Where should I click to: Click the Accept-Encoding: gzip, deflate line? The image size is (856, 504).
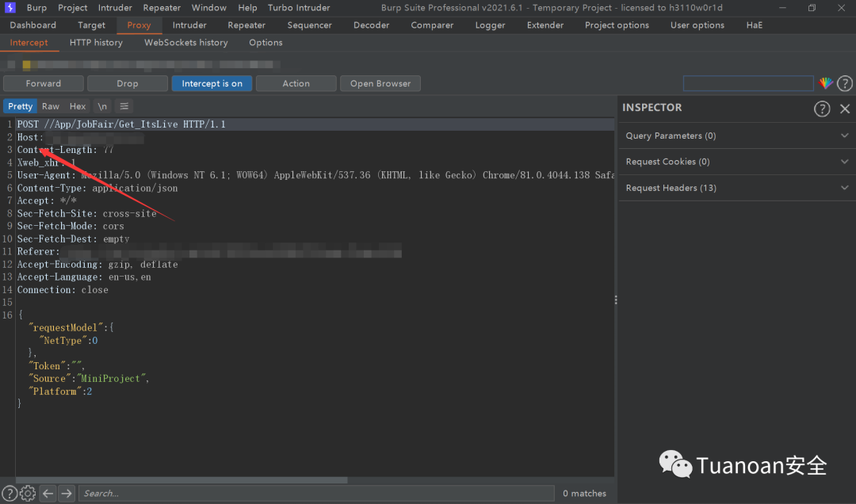pos(97,265)
